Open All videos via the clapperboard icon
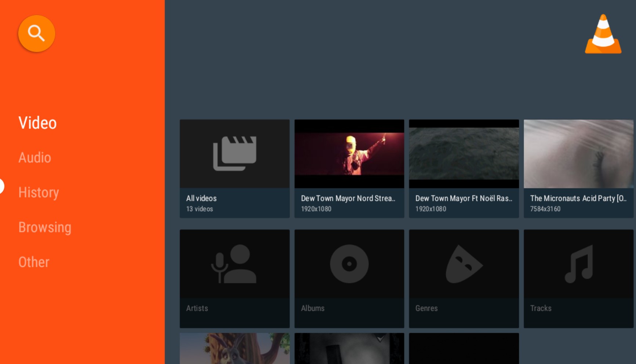This screenshot has width=636, height=364. 235,153
